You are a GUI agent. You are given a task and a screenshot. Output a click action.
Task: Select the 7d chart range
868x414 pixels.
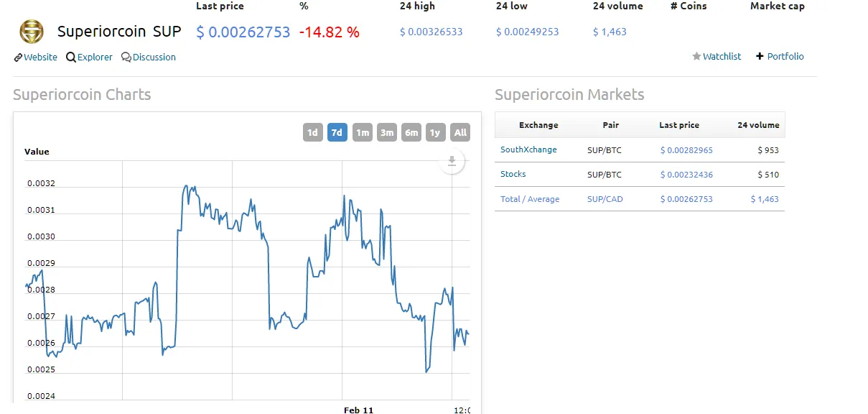click(337, 132)
